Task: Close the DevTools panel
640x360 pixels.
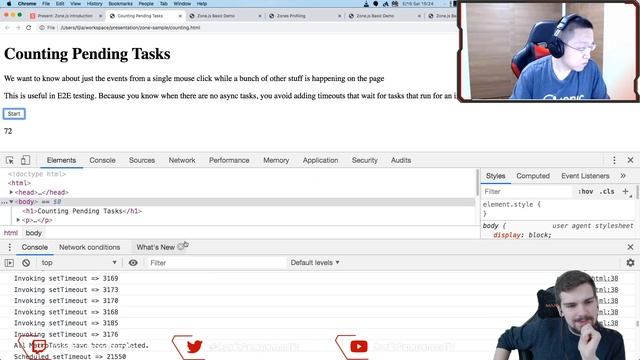Action: point(630,160)
